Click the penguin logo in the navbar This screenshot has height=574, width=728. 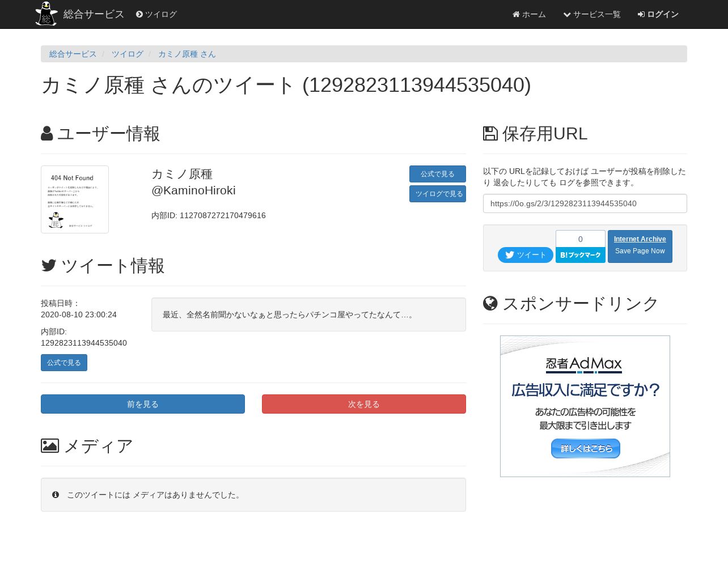pyautogui.click(x=46, y=14)
